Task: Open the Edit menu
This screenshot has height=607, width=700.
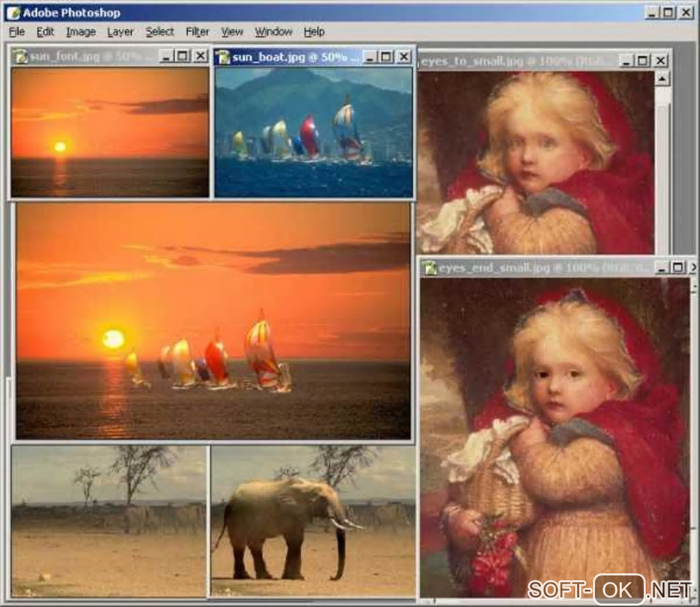Action: tap(45, 32)
